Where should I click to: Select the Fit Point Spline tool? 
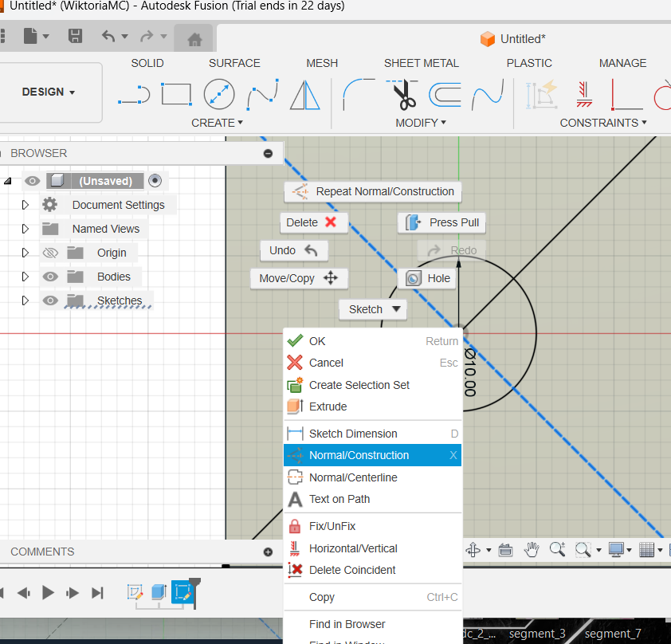tap(263, 94)
